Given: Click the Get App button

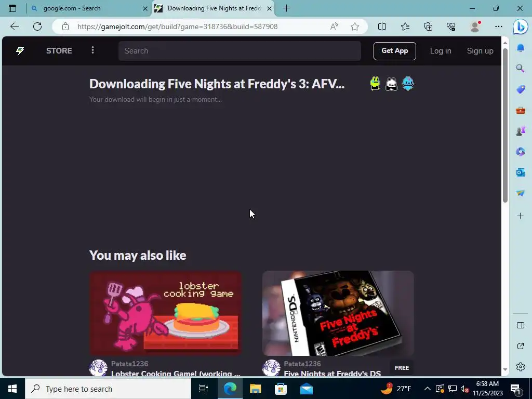Looking at the screenshot, I should point(395,51).
